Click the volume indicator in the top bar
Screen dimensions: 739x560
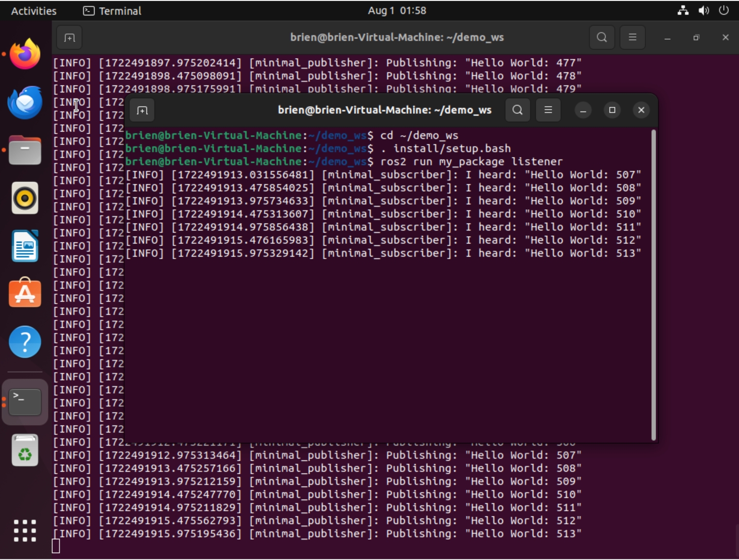(704, 10)
